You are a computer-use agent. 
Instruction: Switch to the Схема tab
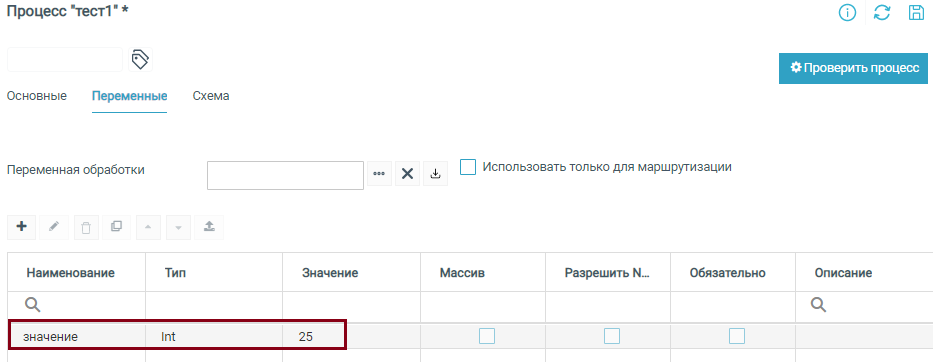211,96
